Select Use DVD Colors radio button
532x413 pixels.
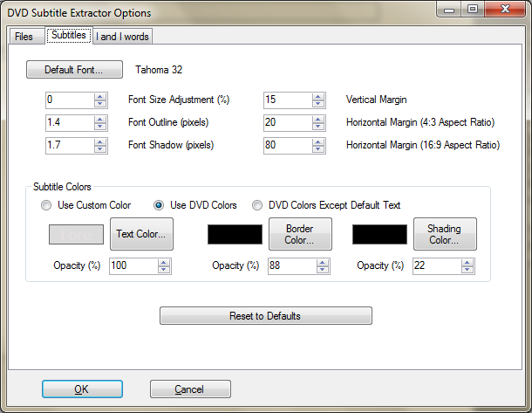[159, 205]
